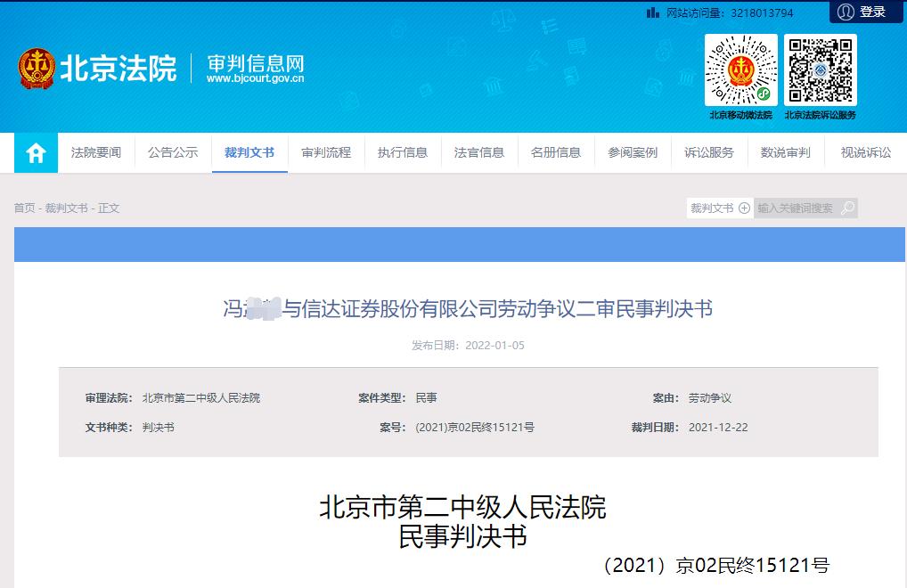Screen dimensions: 907x588
Task: Open the 参阅案例 menu
Action: tap(633, 152)
